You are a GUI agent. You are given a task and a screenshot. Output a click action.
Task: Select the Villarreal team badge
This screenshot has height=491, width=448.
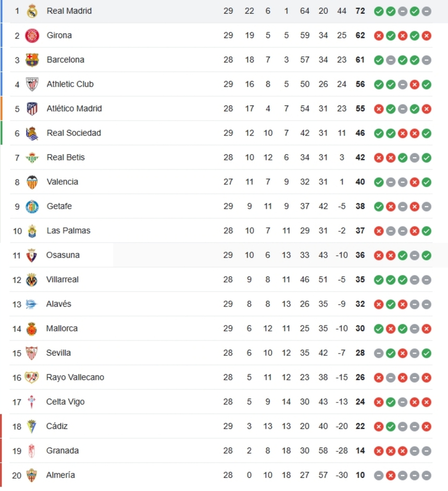(32, 280)
